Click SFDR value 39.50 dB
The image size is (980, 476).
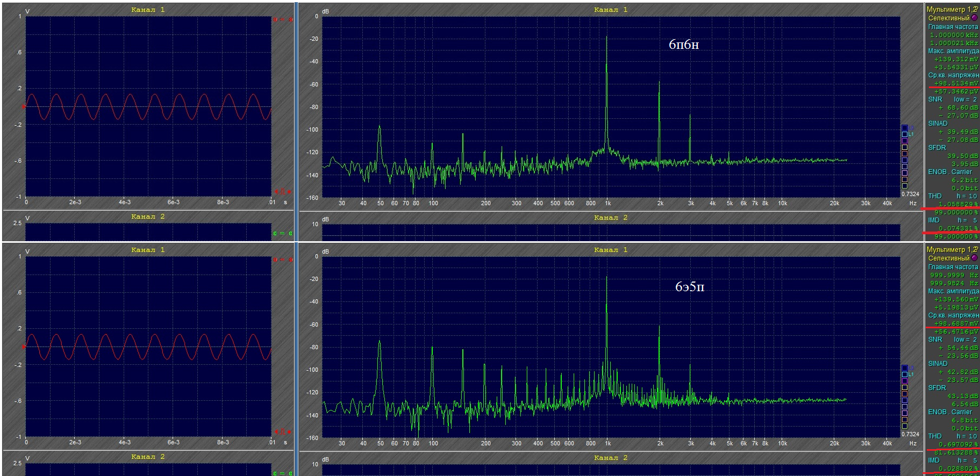pyautogui.click(x=962, y=156)
